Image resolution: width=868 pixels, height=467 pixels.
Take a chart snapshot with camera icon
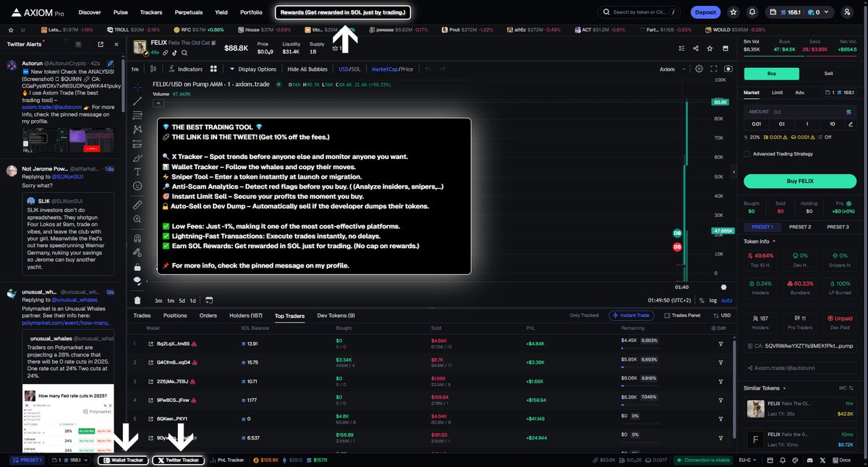point(728,69)
